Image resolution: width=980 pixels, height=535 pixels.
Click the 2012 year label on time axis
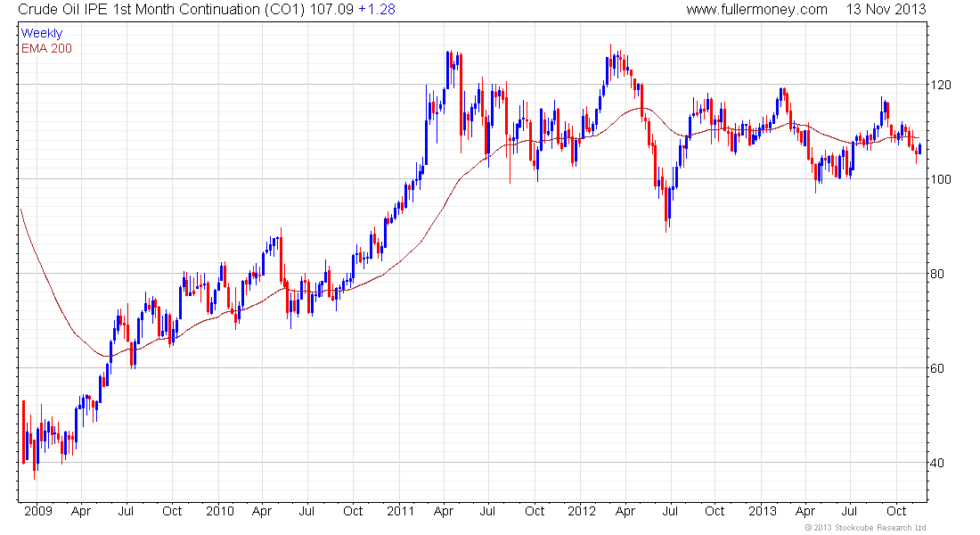[582, 511]
